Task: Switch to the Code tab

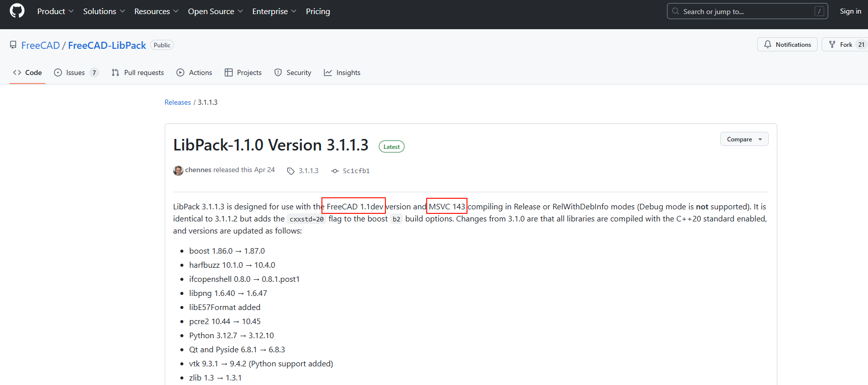Action: click(x=28, y=72)
